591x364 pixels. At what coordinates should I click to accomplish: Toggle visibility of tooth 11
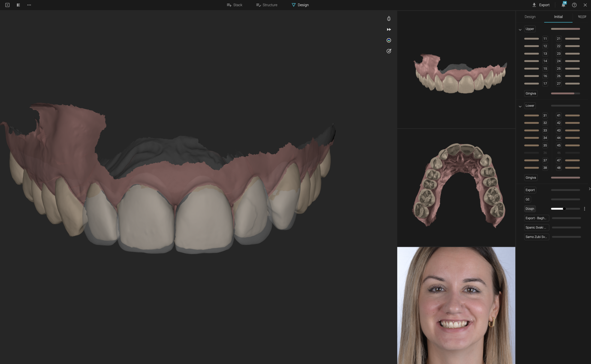[x=545, y=38]
